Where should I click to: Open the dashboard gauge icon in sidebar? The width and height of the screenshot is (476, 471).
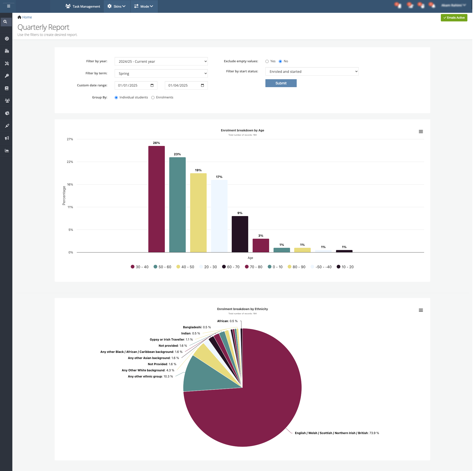7,39
